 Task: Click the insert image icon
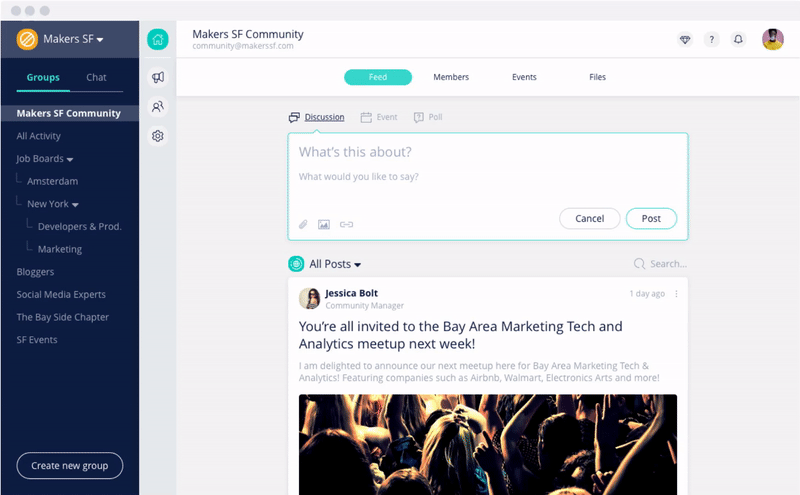point(324,224)
